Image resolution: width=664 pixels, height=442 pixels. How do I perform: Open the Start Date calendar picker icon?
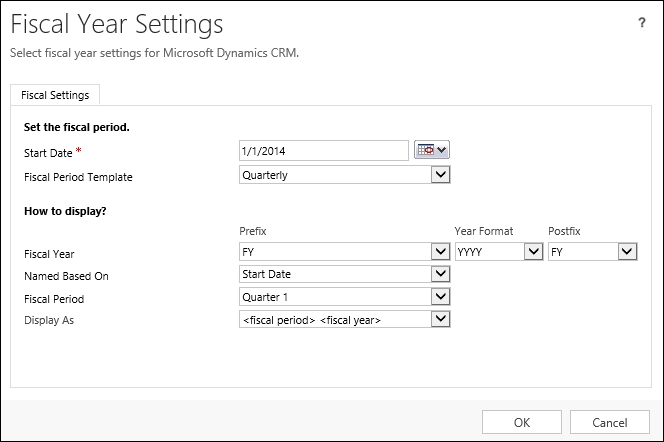point(432,150)
